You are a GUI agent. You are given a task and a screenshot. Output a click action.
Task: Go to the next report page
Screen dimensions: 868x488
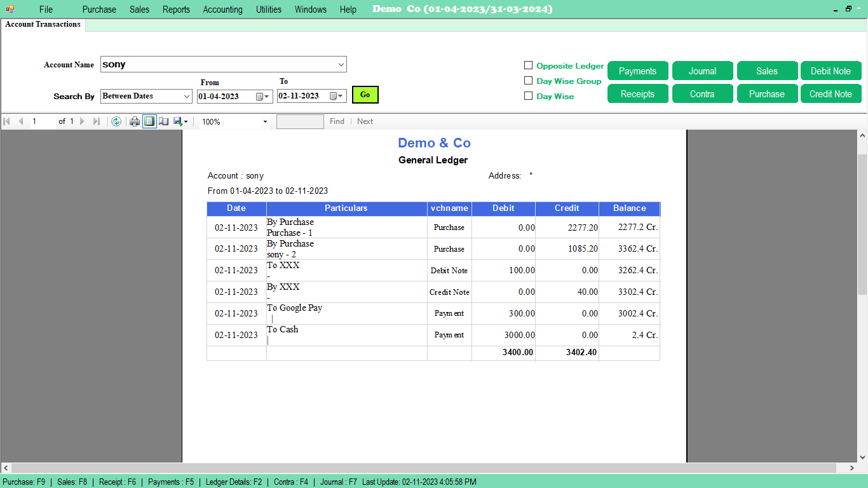coord(81,121)
